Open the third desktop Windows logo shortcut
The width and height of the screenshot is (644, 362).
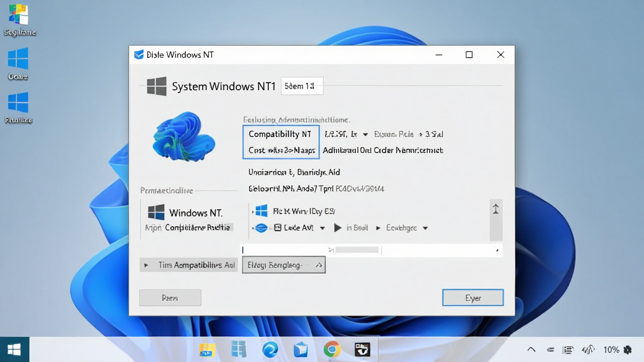[18, 102]
